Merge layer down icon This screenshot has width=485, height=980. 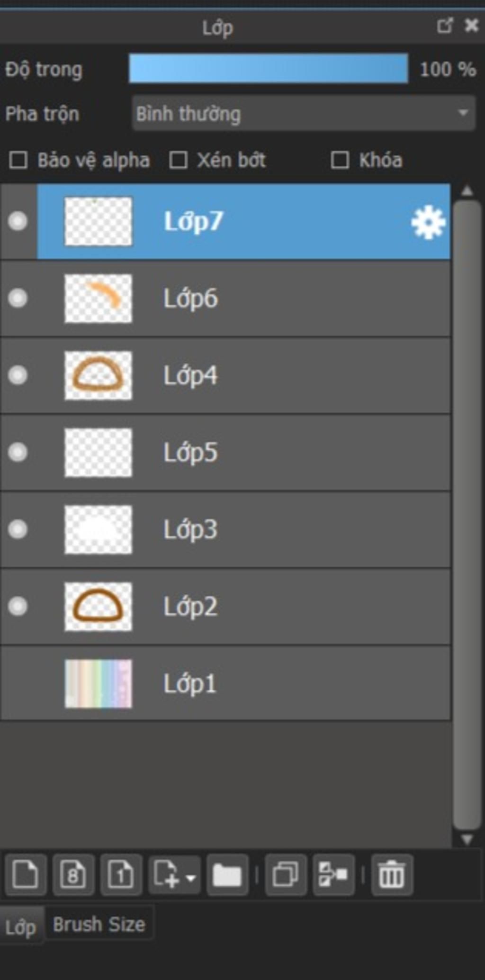click(333, 874)
